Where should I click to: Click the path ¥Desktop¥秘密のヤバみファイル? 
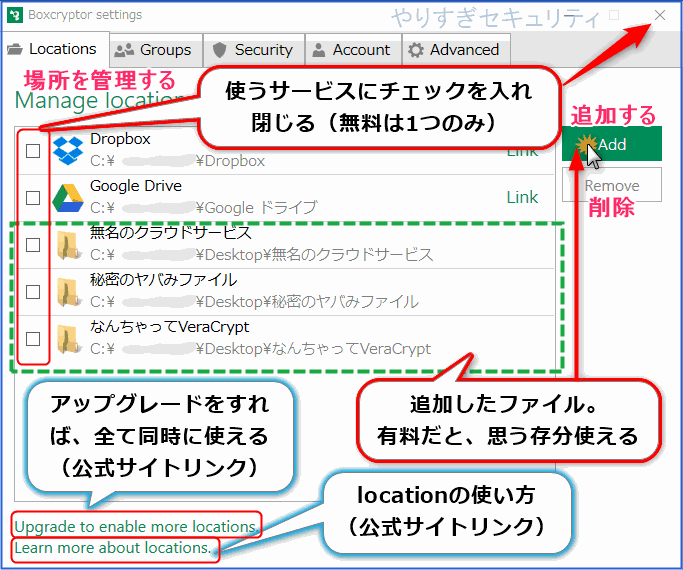255,302
